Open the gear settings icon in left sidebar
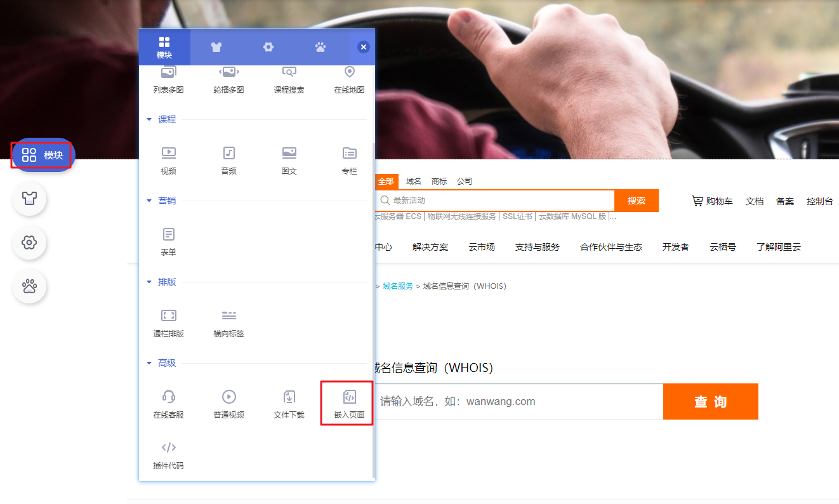The image size is (839, 504). coord(29,242)
